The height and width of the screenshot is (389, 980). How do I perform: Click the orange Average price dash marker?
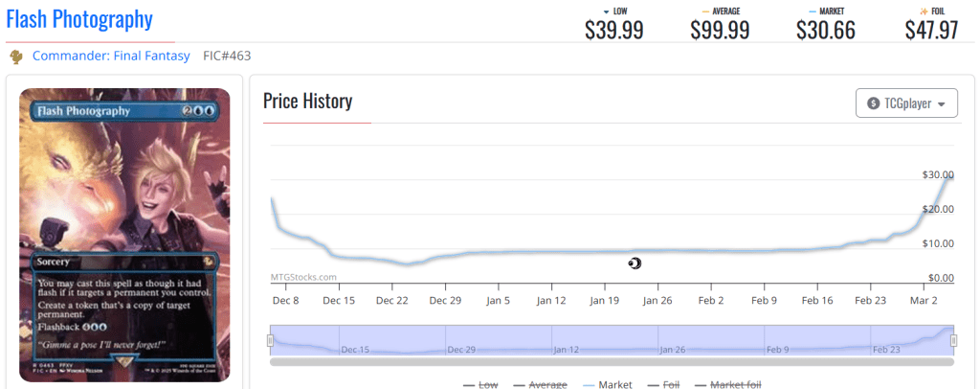tap(705, 11)
